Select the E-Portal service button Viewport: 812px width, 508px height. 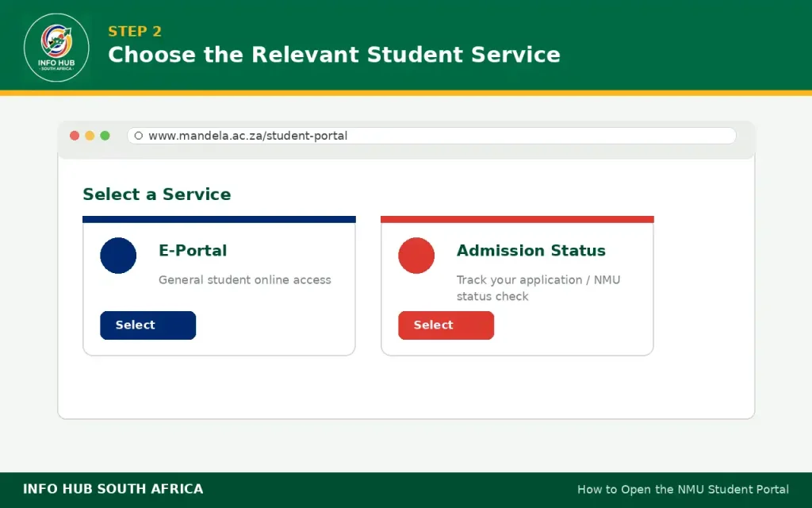click(x=148, y=325)
